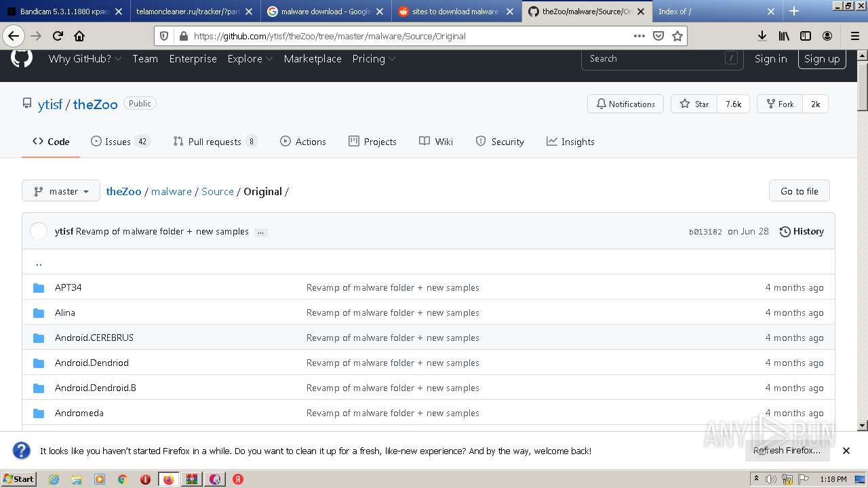
Task: Reload the current page
Action: click(58, 36)
